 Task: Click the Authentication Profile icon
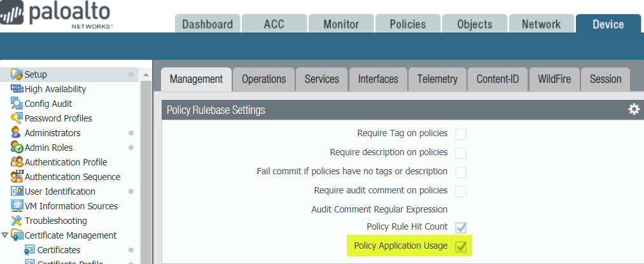click(17, 162)
